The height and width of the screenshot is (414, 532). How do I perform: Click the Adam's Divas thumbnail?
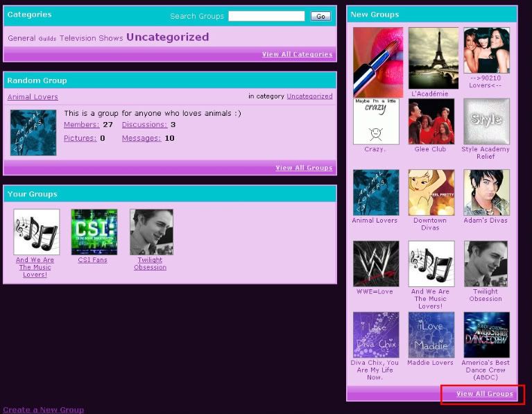[x=486, y=192]
